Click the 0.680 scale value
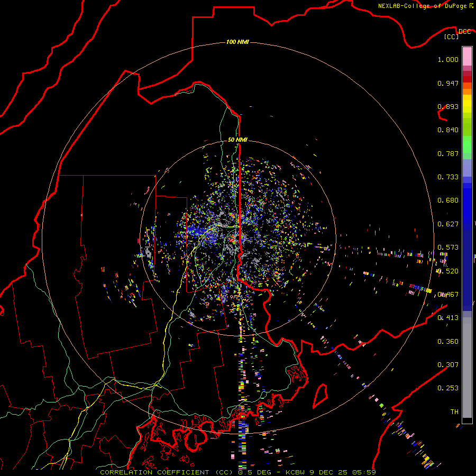 (448, 200)
